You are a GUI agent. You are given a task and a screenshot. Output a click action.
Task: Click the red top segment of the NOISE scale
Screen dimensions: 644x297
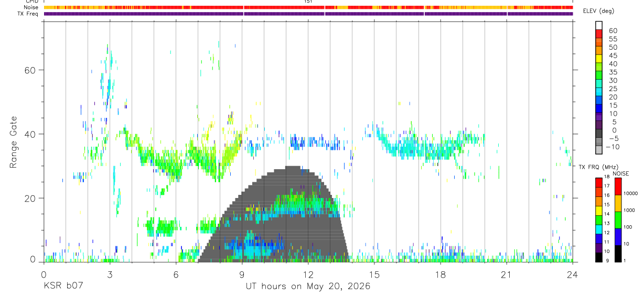[618, 186]
